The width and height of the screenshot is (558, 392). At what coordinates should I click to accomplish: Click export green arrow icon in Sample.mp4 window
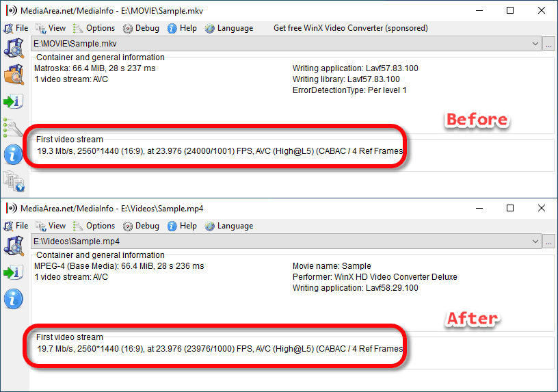[x=14, y=272]
